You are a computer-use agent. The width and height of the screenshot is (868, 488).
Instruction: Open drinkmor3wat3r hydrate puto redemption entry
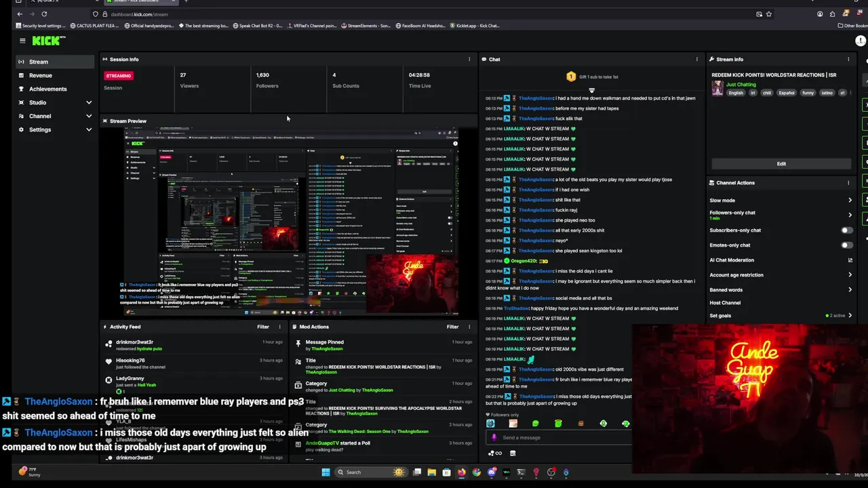pyautogui.click(x=195, y=345)
